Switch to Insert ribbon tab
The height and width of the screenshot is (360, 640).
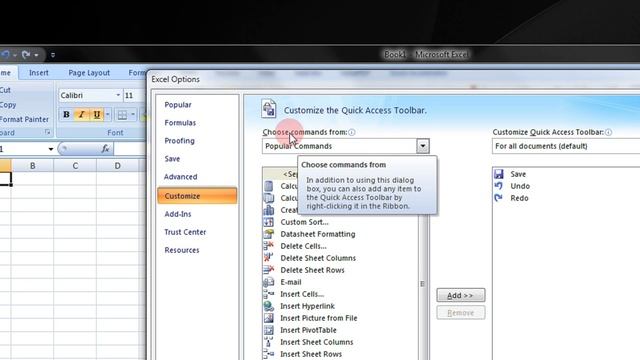[39, 73]
